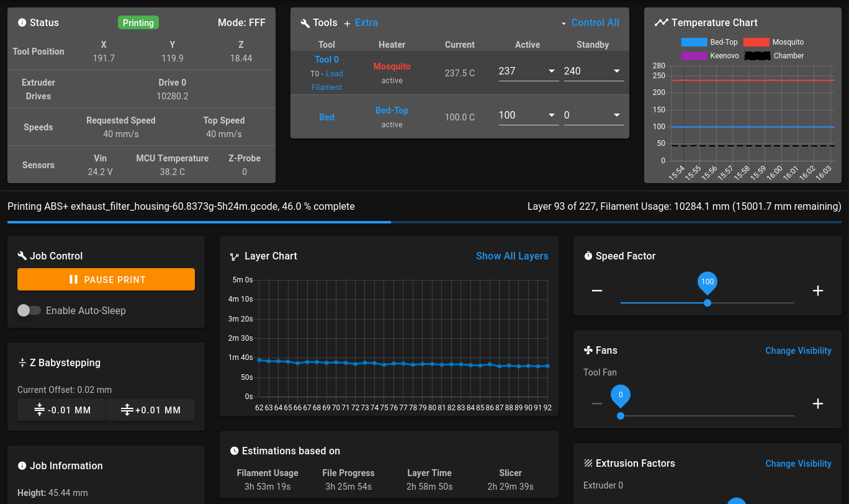The image size is (849, 504).
Task: Click the print progress bar
Action: [424, 222]
